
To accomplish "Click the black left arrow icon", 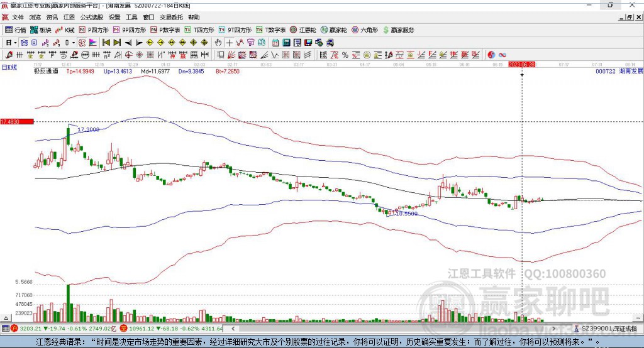I will click(128, 43).
